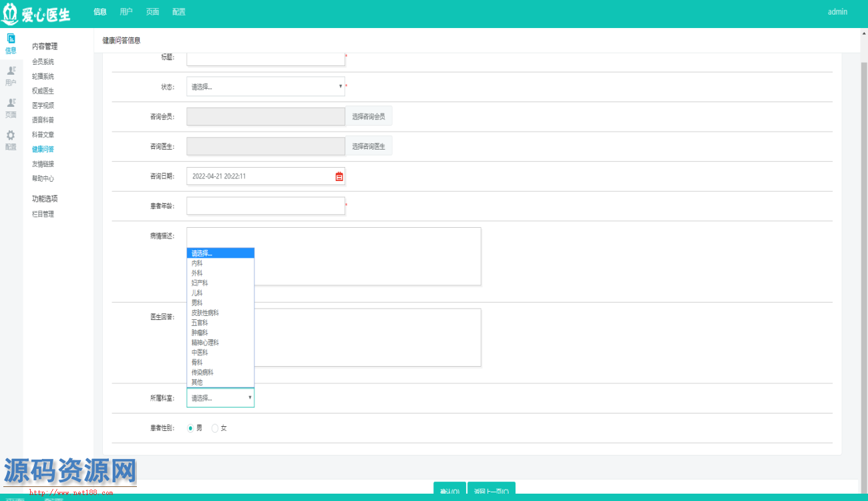868x501 pixels.
Task: Open 语音科普 in the sidebar
Action: [43, 120]
